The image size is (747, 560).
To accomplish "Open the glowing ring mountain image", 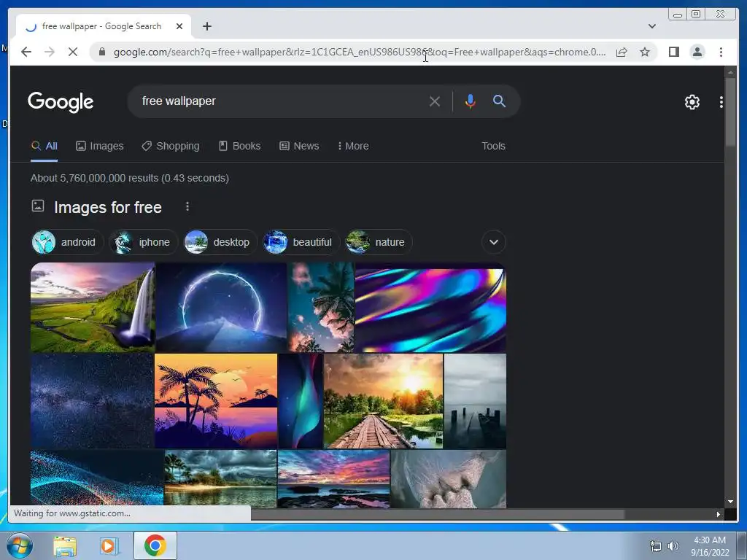I will 221,307.
